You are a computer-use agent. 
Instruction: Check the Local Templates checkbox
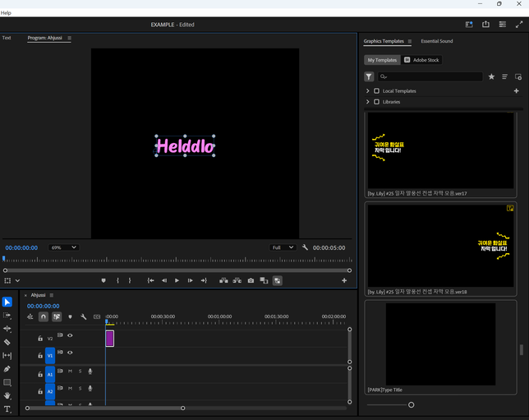(x=376, y=91)
